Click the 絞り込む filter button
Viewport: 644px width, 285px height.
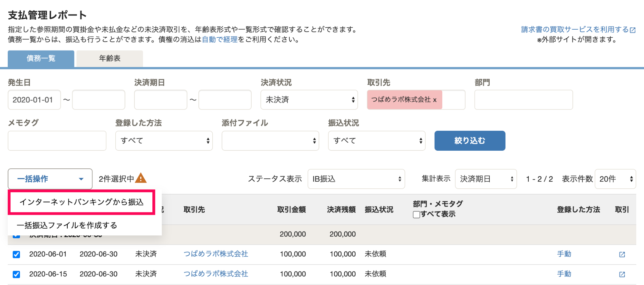pyautogui.click(x=470, y=141)
